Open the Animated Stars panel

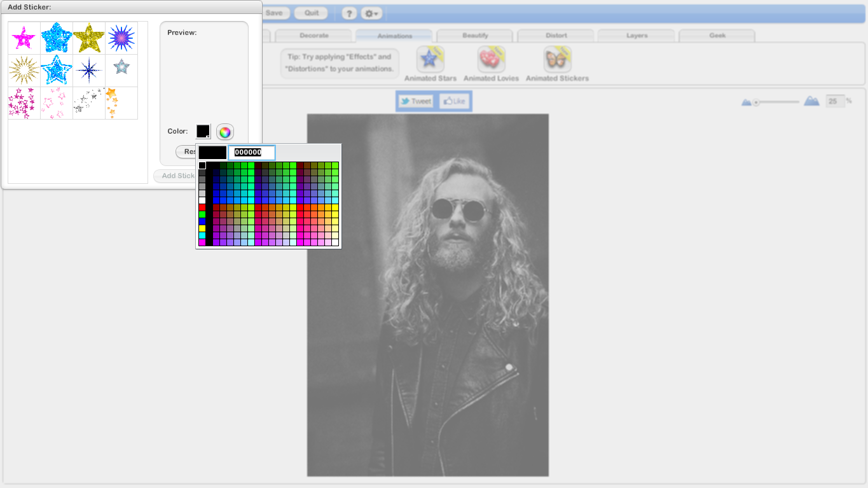(429, 59)
